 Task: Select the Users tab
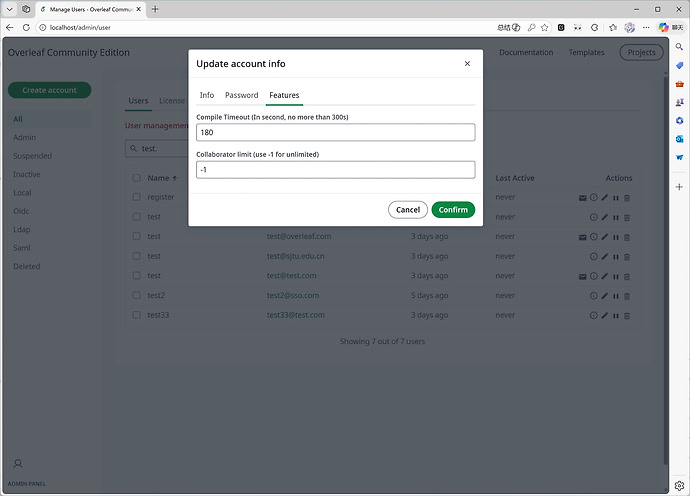pos(138,101)
